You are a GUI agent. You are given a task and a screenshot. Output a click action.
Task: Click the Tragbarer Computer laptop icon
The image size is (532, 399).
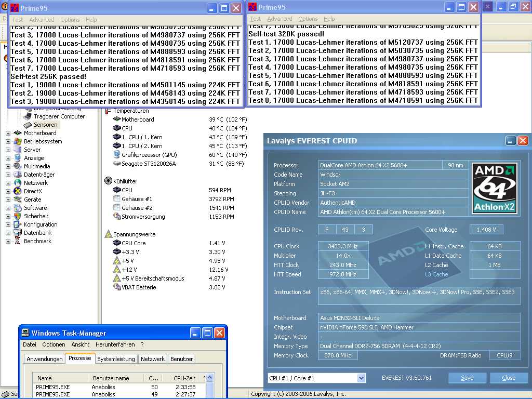(28, 116)
